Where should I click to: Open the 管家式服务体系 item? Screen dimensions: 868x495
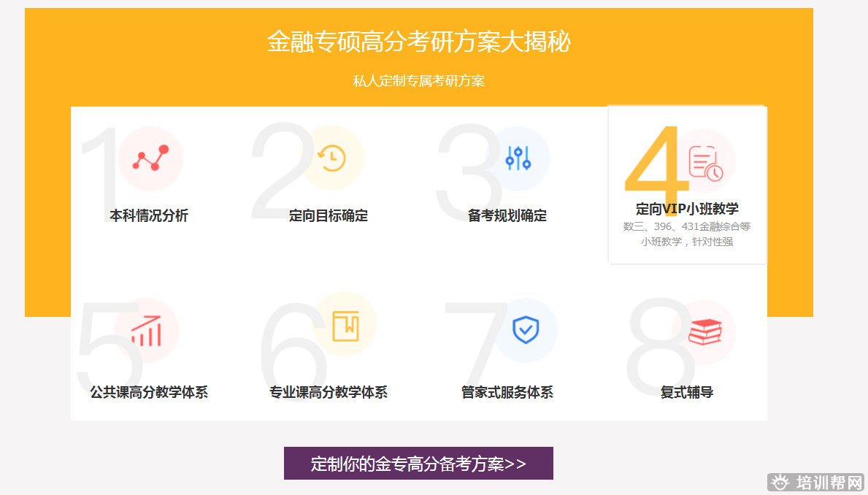click(507, 392)
